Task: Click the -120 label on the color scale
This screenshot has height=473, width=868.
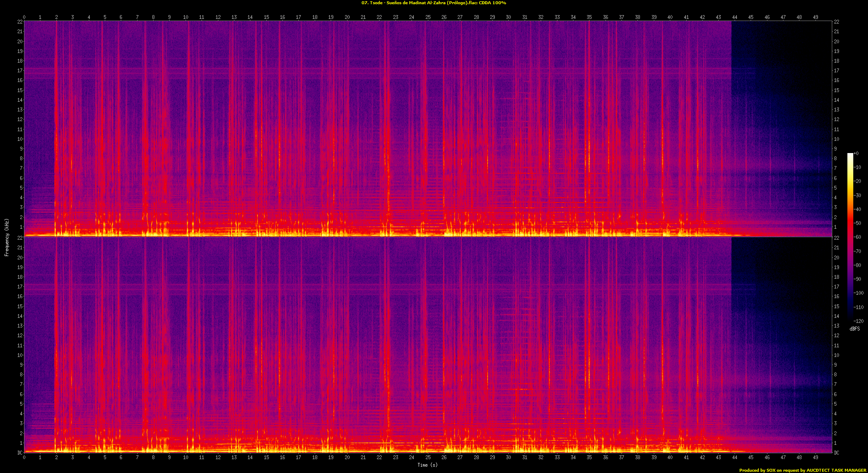Action: [859, 321]
